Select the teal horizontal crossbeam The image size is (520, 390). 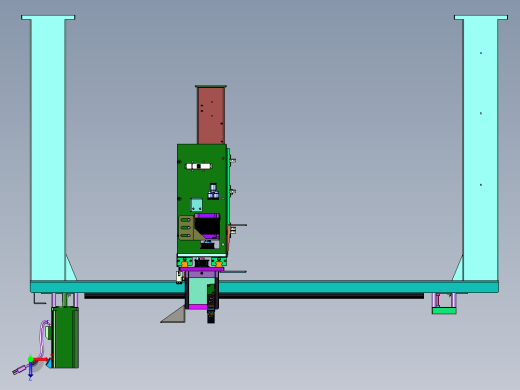click(x=264, y=287)
